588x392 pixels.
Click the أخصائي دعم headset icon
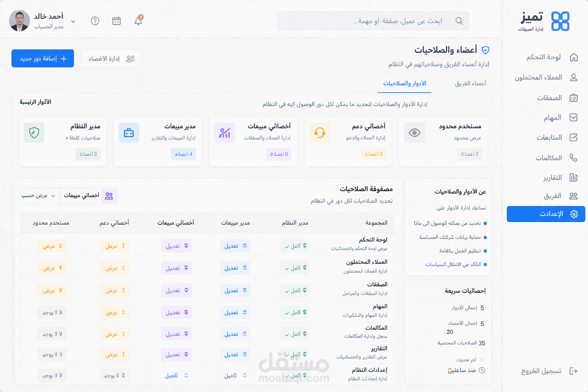click(320, 132)
